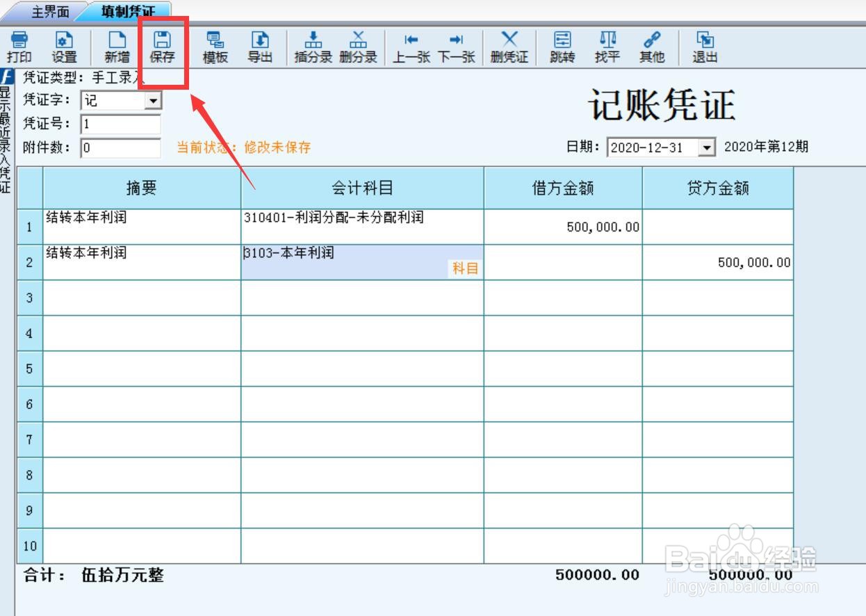Insert an entry row with 插分录
Screen dimensions: 866x616
pyautogui.click(x=313, y=47)
